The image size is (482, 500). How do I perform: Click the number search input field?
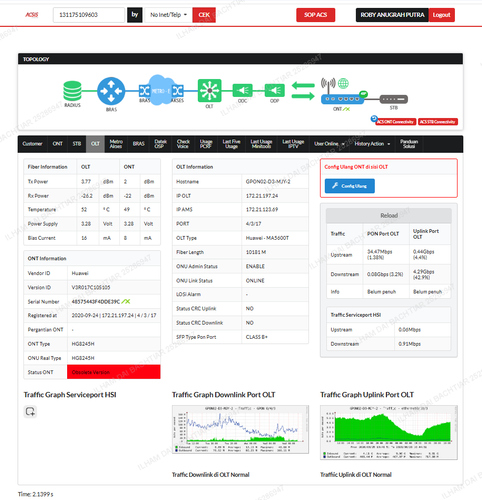click(89, 15)
